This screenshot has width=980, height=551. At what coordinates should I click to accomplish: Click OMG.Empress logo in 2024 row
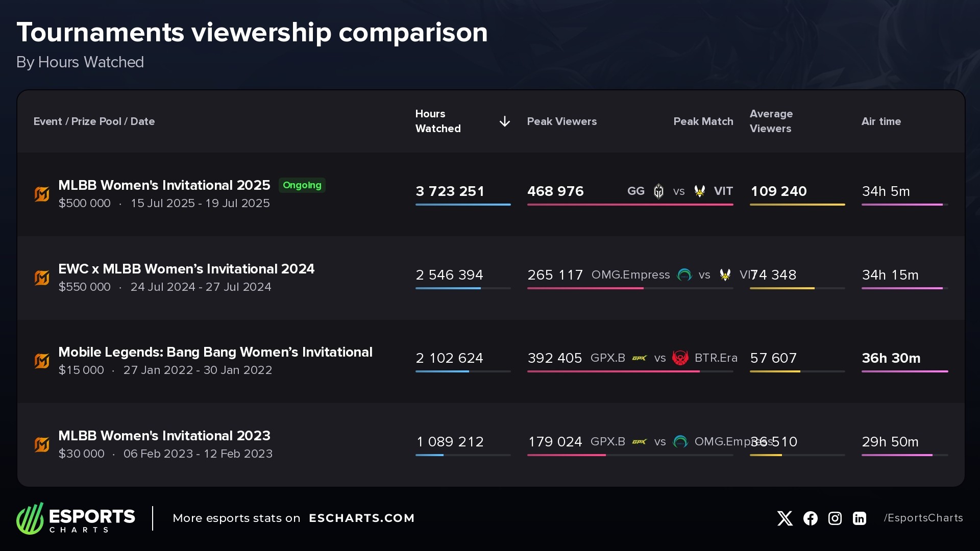(x=684, y=275)
